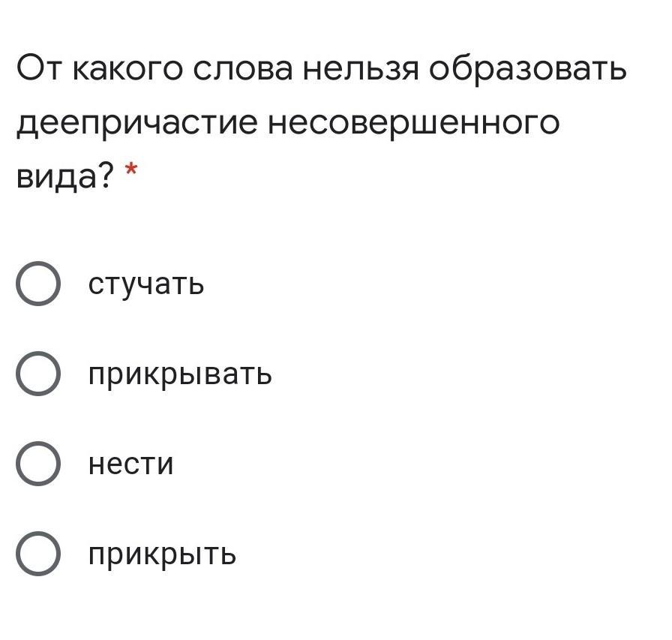The image size is (672, 640).
Task: Click the answer label прикрывать
Action: point(180,374)
